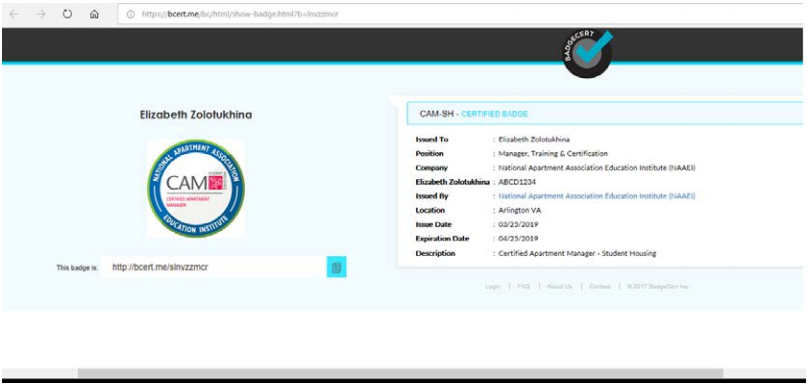Copy badge URL with clipboard icon
The height and width of the screenshot is (385, 811).
pos(336,267)
